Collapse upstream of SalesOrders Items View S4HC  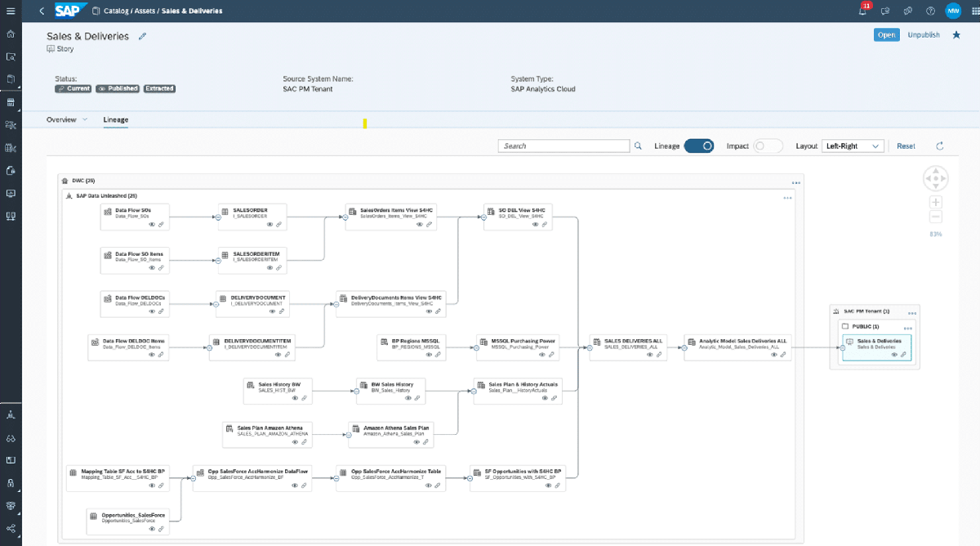345,217
